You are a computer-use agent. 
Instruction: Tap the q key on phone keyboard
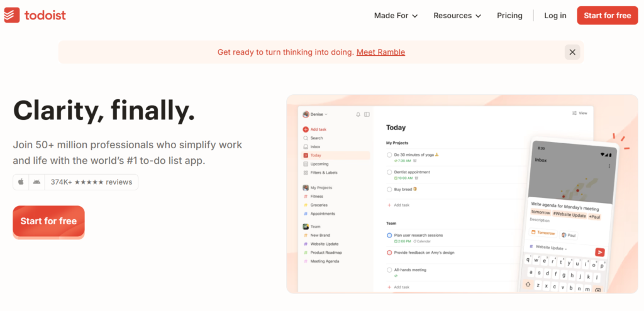(x=527, y=258)
